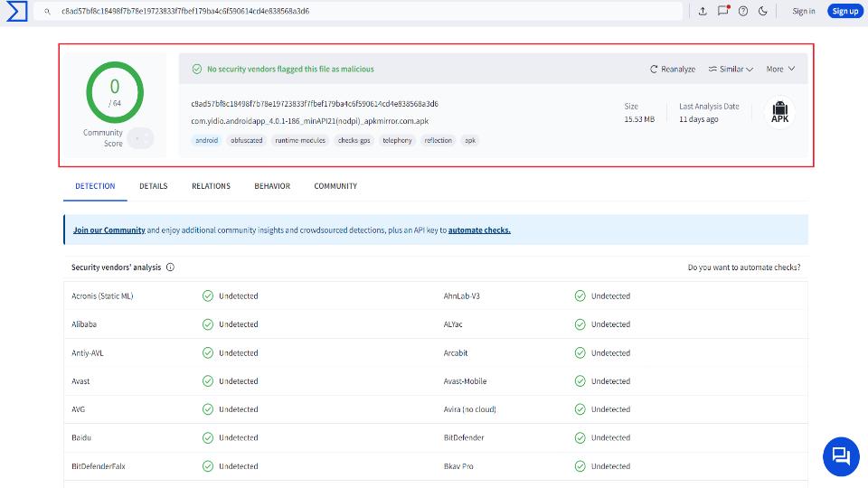Switch to the COMMUNITY tab
The height and width of the screenshot is (488, 868).
pos(335,186)
